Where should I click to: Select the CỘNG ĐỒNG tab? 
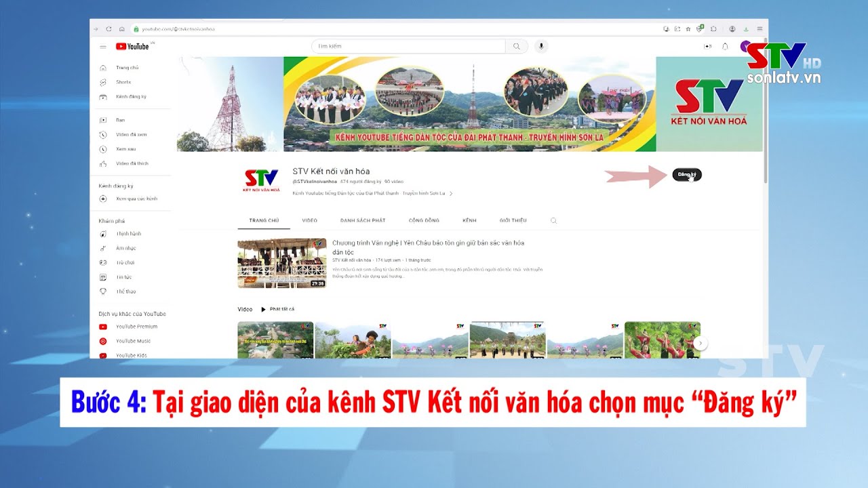424,221
